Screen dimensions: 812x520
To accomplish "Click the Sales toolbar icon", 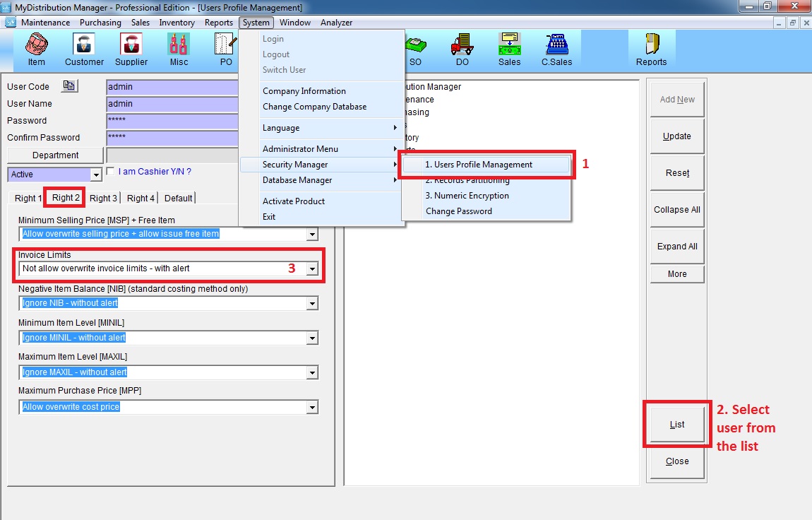I will point(509,49).
